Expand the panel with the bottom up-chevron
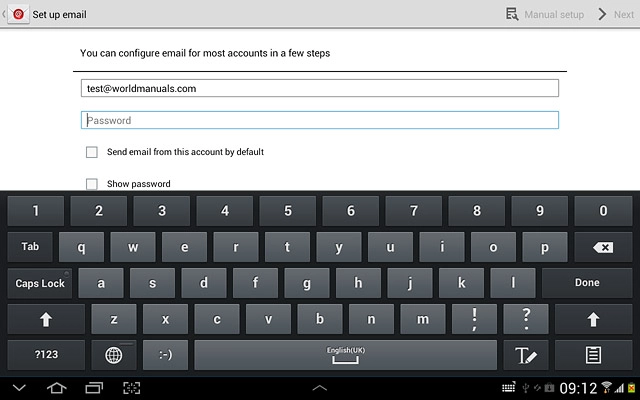Screen dimensions: 640x400 [320, 387]
